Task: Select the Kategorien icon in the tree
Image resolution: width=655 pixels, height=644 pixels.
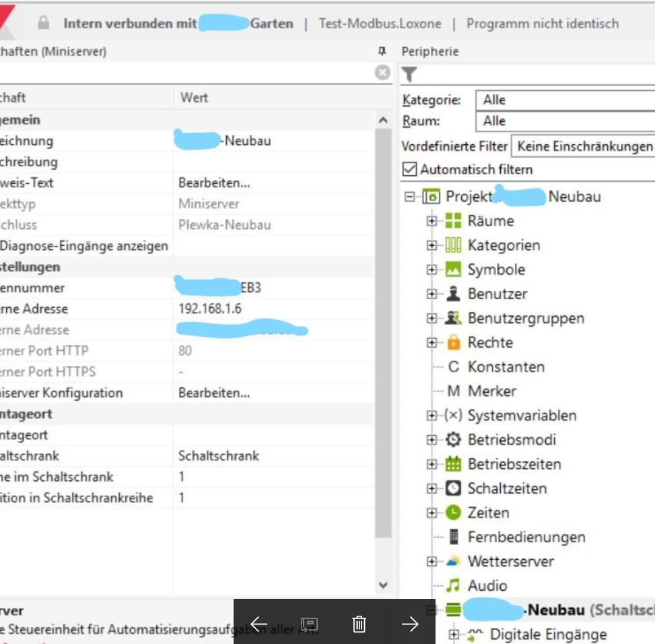Action: pos(453,245)
